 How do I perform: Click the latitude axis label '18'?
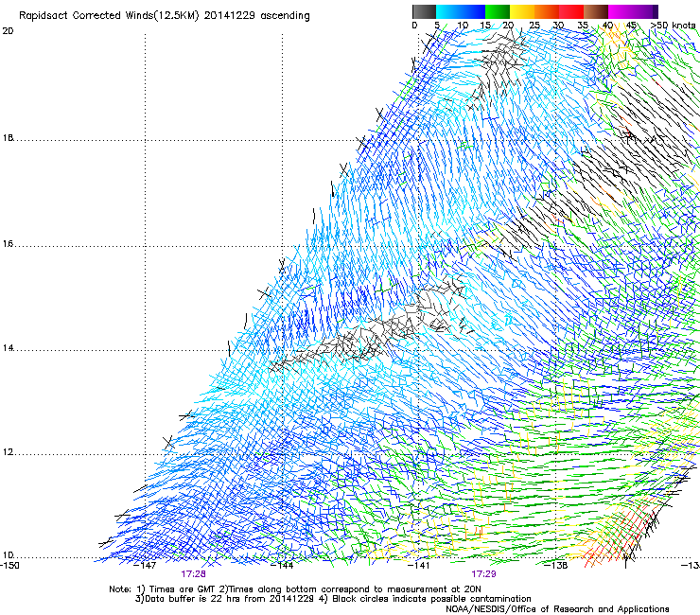(8, 138)
